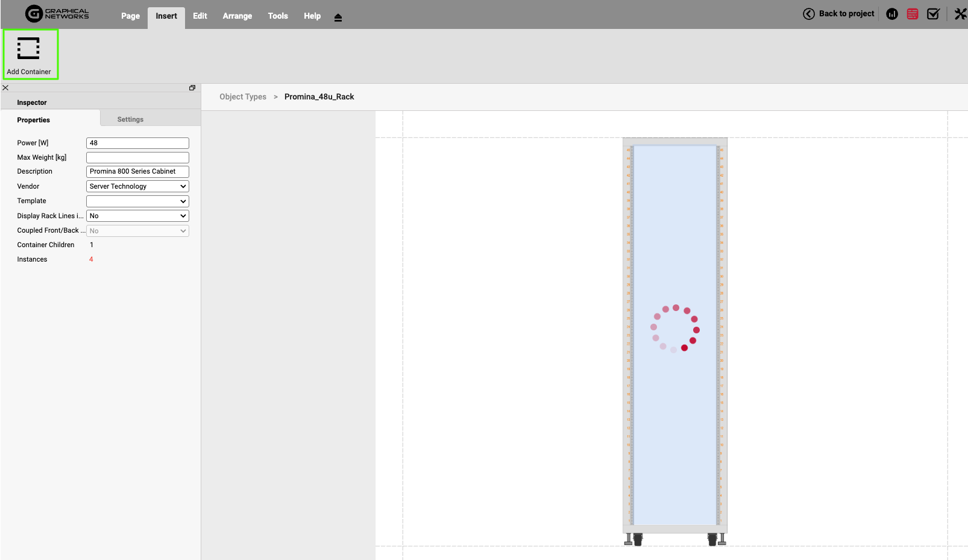This screenshot has height=560, width=968.
Task: Click the collapse ribbon eject icon
Action: pyautogui.click(x=338, y=17)
